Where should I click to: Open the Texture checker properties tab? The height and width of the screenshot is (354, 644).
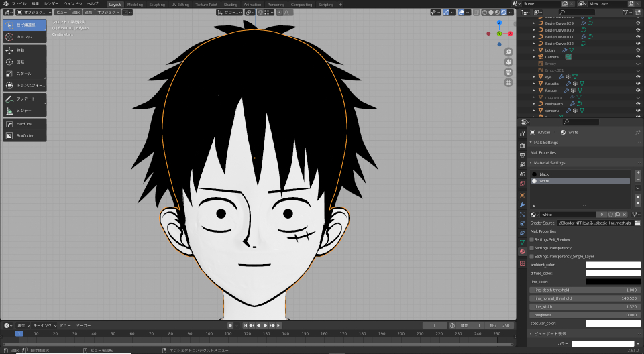click(522, 263)
